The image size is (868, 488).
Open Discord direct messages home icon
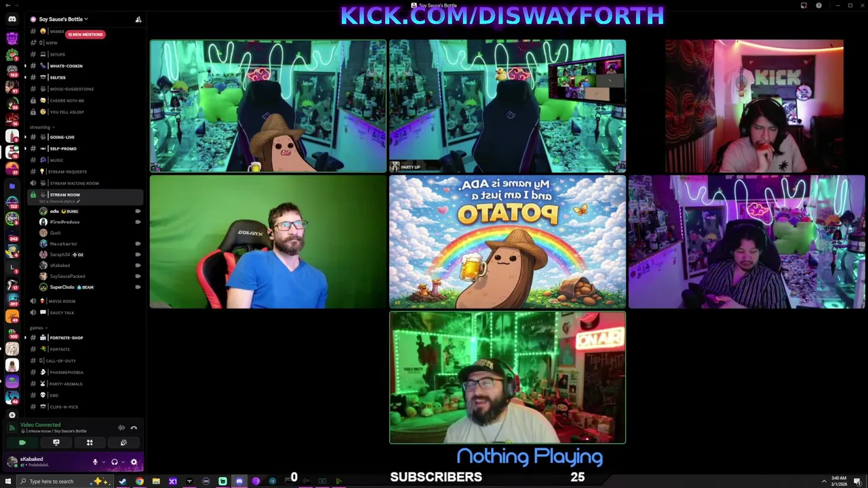coord(12,19)
